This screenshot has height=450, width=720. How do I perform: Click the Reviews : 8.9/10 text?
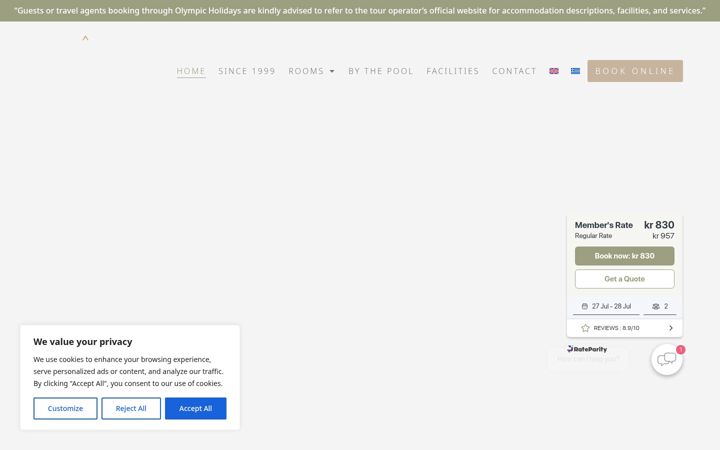tap(616, 328)
